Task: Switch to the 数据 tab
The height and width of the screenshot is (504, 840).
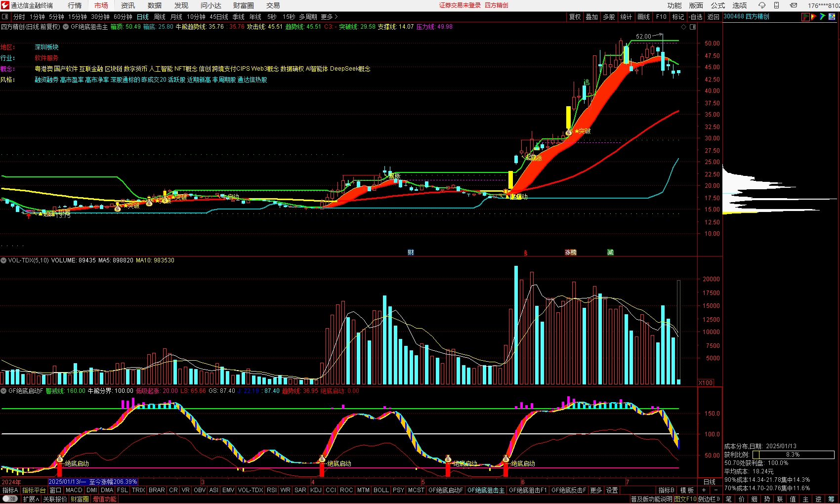Action: point(155,5)
